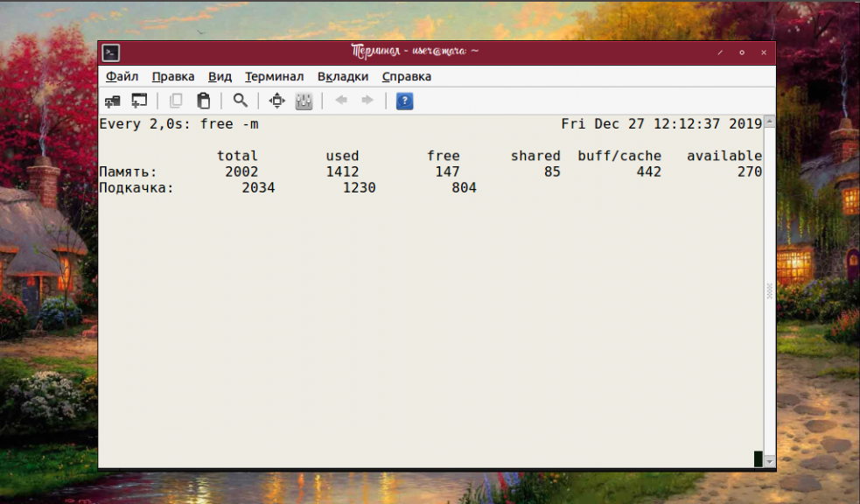Open a new terminal window icon
860x504 pixels.
pos(139,101)
